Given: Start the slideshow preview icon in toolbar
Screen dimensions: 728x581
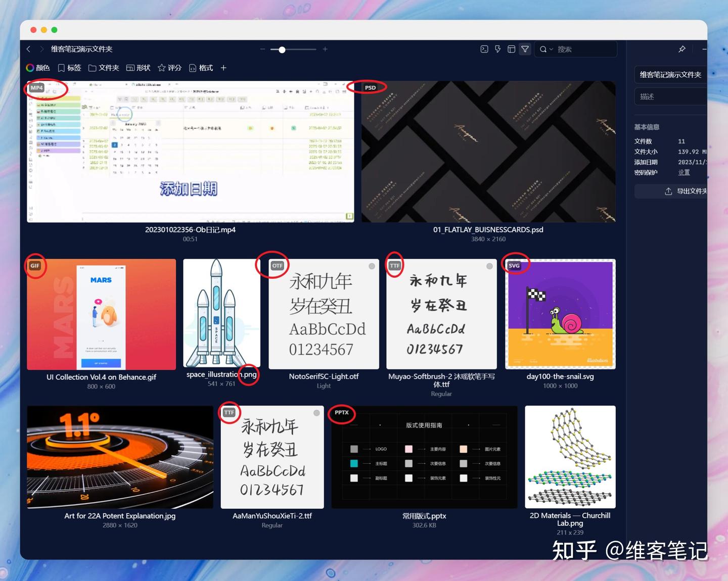Looking at the screenshot, I should [484, 49].
